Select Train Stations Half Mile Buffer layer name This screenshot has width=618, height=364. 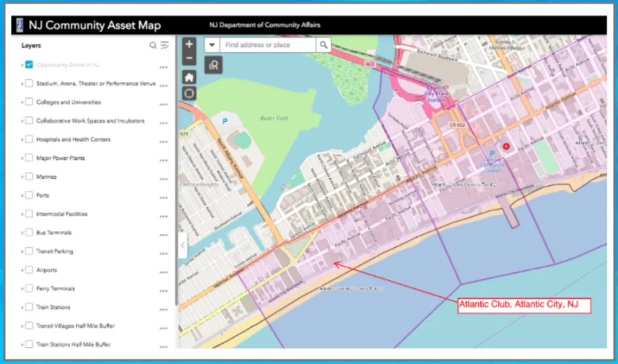[x=73, y=345]
